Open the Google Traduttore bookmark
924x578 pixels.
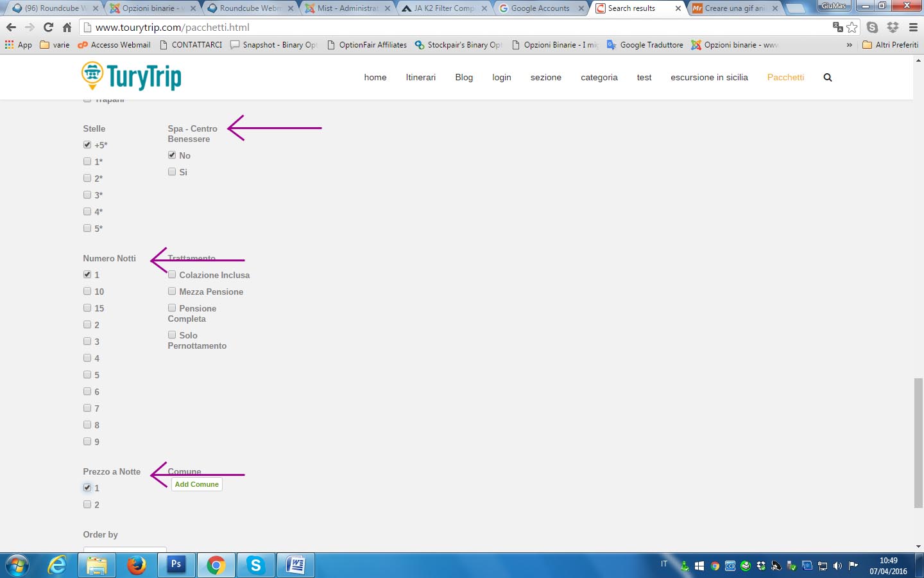(x=645, y=45)
